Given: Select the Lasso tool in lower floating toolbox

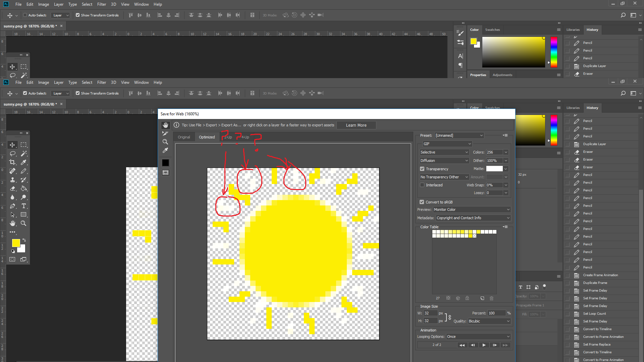Looking at the screenshot, I should tap(12, 154).
